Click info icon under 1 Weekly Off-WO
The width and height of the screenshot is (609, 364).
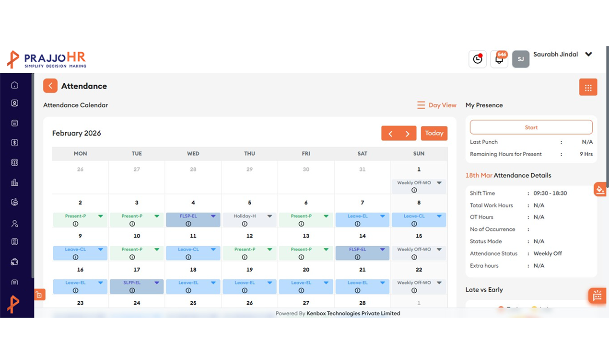[x=414, y=190]
